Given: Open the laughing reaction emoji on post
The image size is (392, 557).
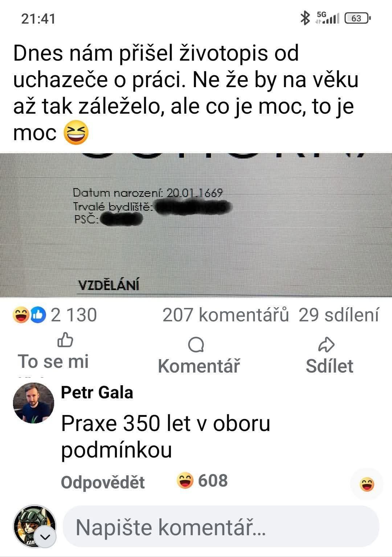Looking at the screenshot, I should 21,315.
